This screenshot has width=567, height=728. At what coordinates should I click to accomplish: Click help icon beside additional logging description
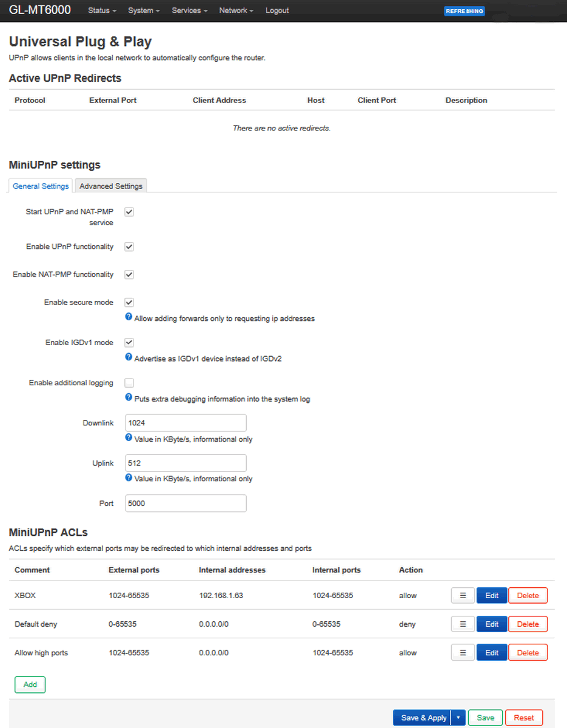tap(129, 397)
